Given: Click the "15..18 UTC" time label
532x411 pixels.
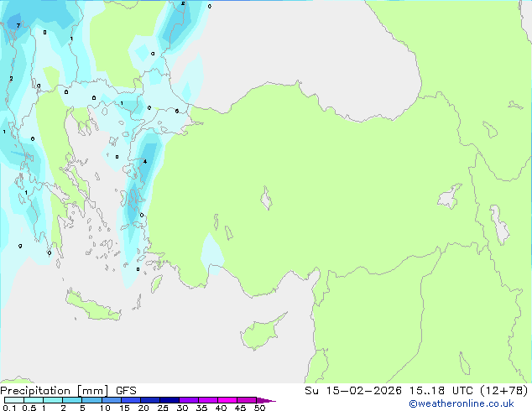Looking at the screenshot, I should coord(441,391).
